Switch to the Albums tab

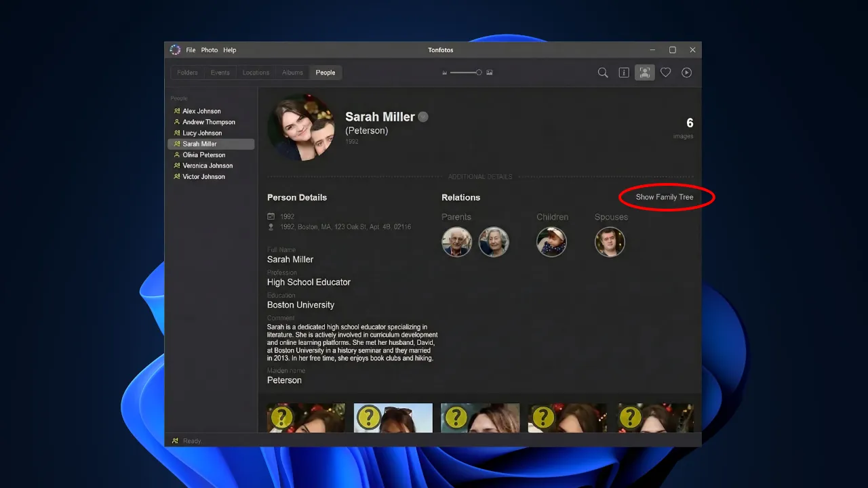(x=292, y=73)
